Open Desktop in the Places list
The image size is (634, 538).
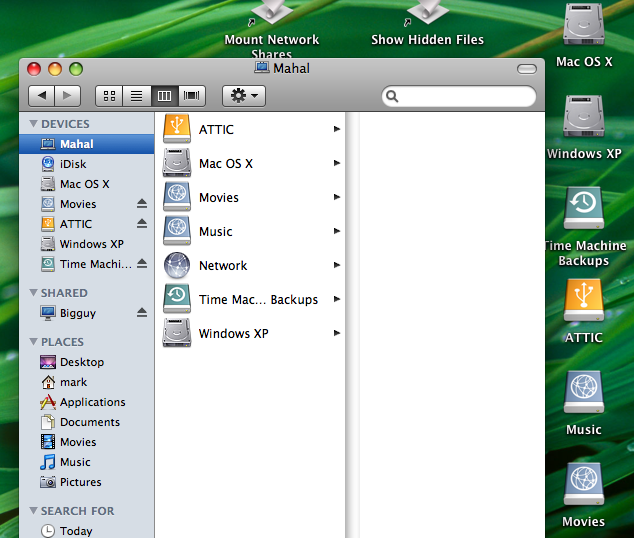click(87, 362)
